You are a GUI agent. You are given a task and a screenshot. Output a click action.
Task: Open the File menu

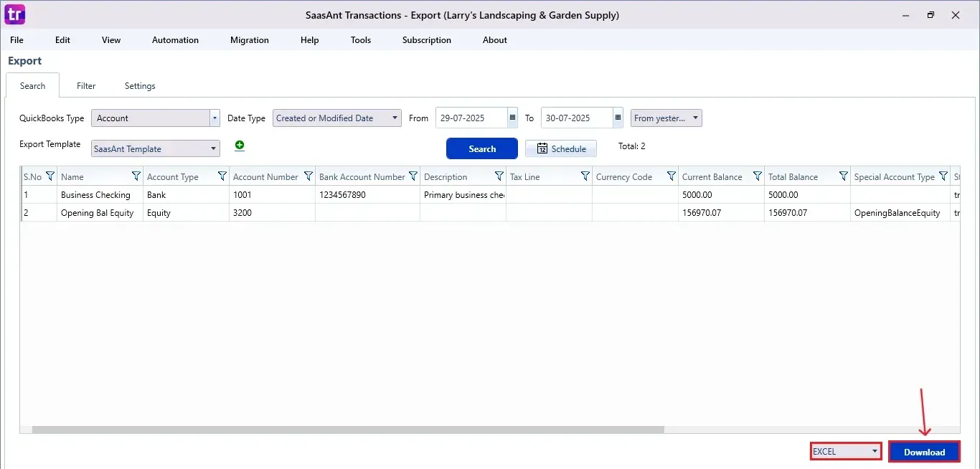17,40
